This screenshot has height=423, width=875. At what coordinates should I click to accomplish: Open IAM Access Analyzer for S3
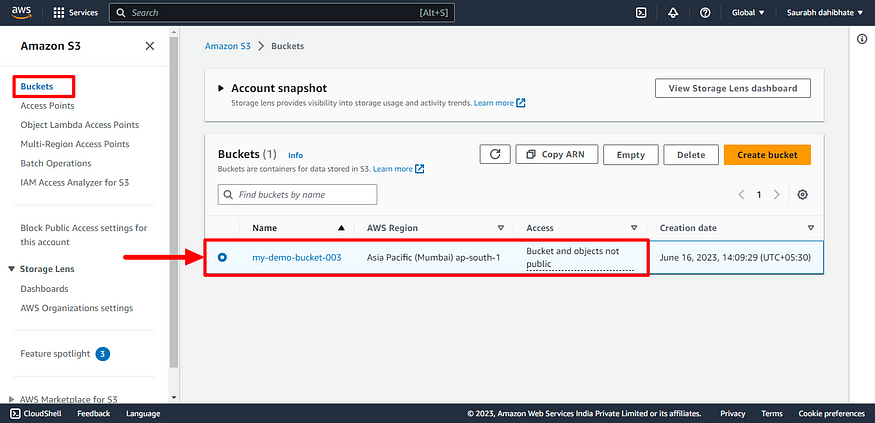click(75, 182)
